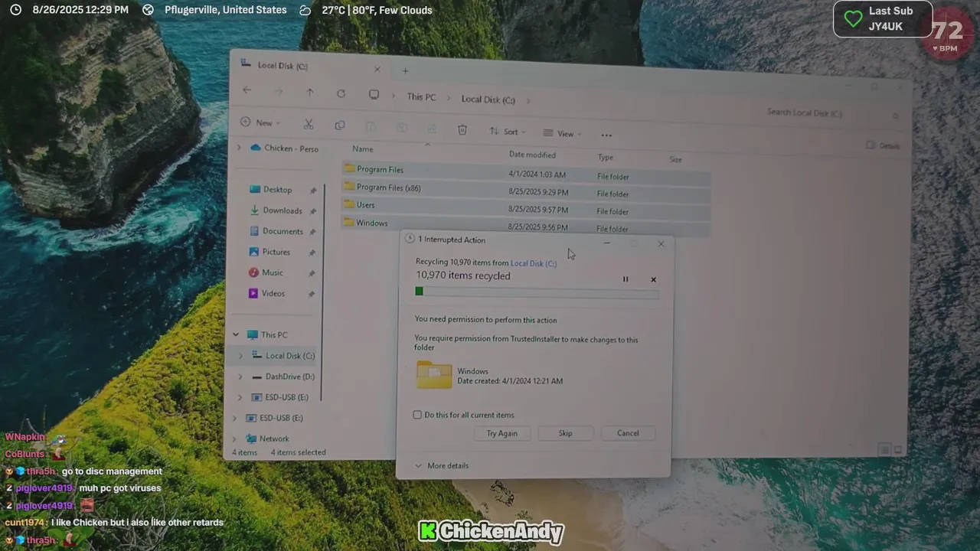
Task: Open the New dropdown menu
Action: click(260, 122)
